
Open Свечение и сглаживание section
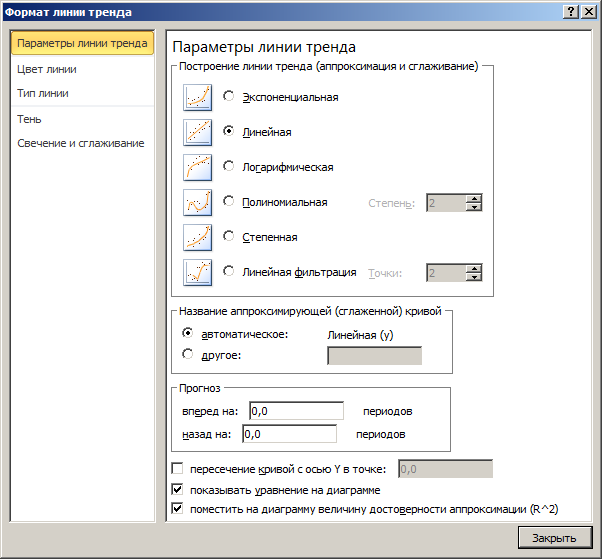[x=81, y=143]
